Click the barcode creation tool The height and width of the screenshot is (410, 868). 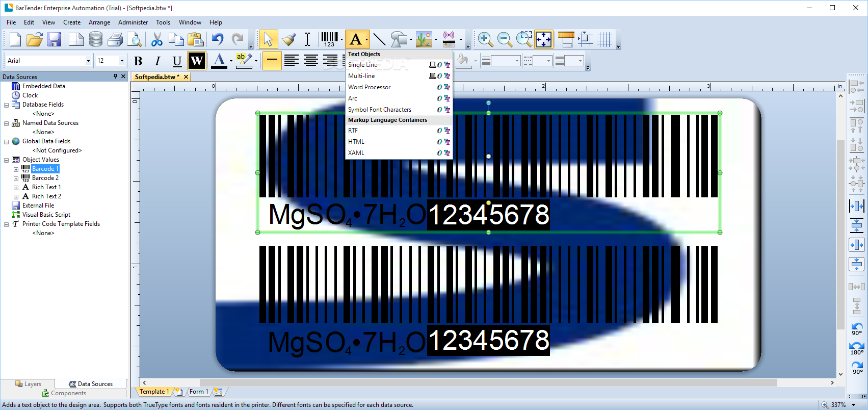click(x=329, y=39)
